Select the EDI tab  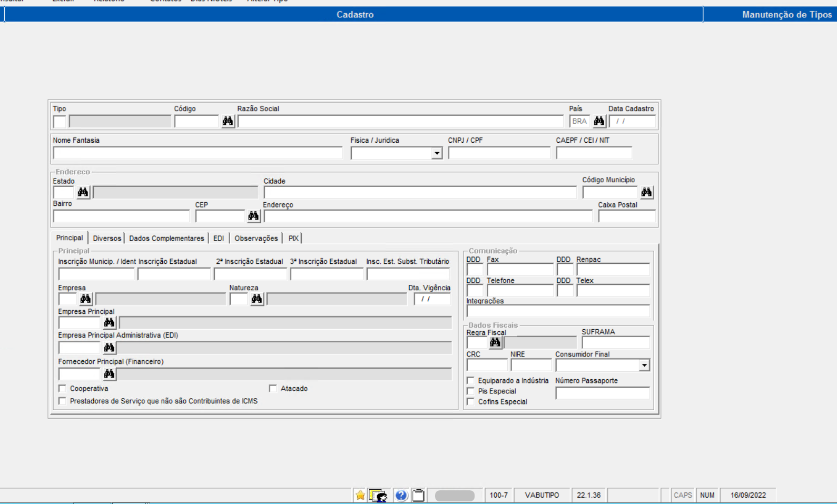pyautogui.click(x=219, y=239)
